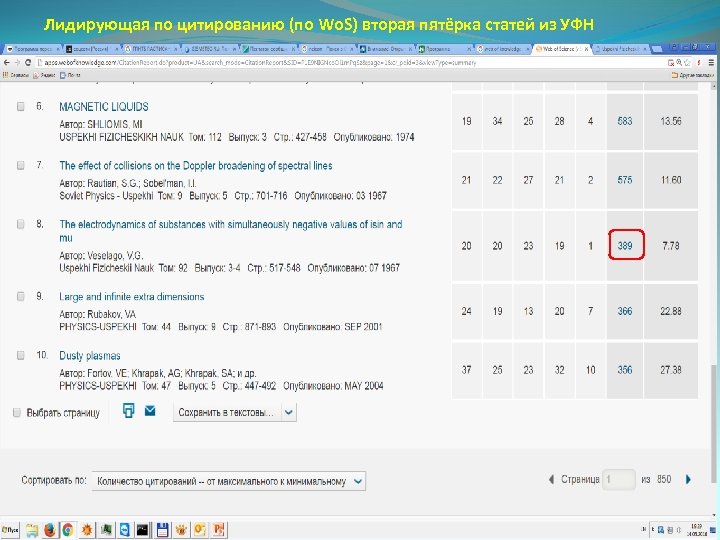Switch to the last tab 'Uspekhi Fizicheskikh'
Image resolution: width=720 pixels, height=540 pixels.
coord(620,48)
